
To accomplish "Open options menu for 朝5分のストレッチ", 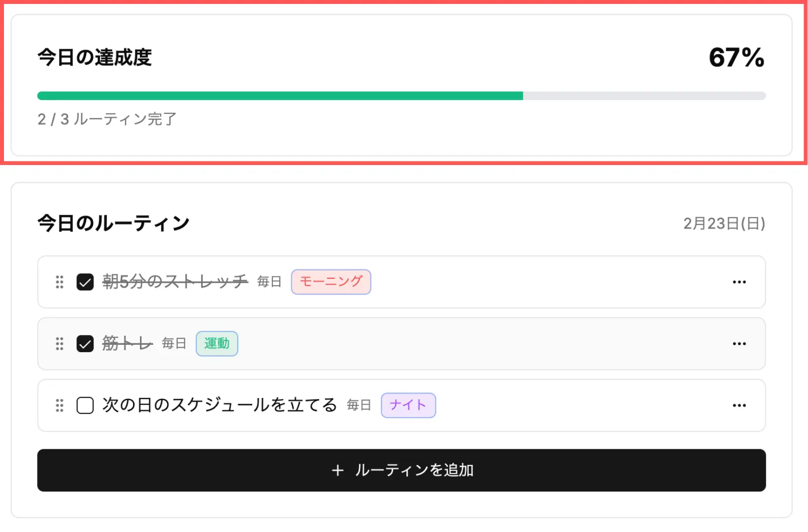I will pos(739,282).
